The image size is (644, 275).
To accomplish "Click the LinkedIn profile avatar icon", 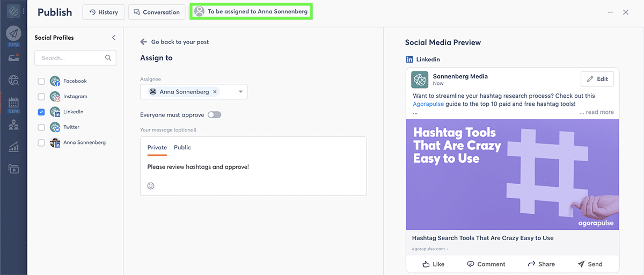I will click(x=55, y=112).
